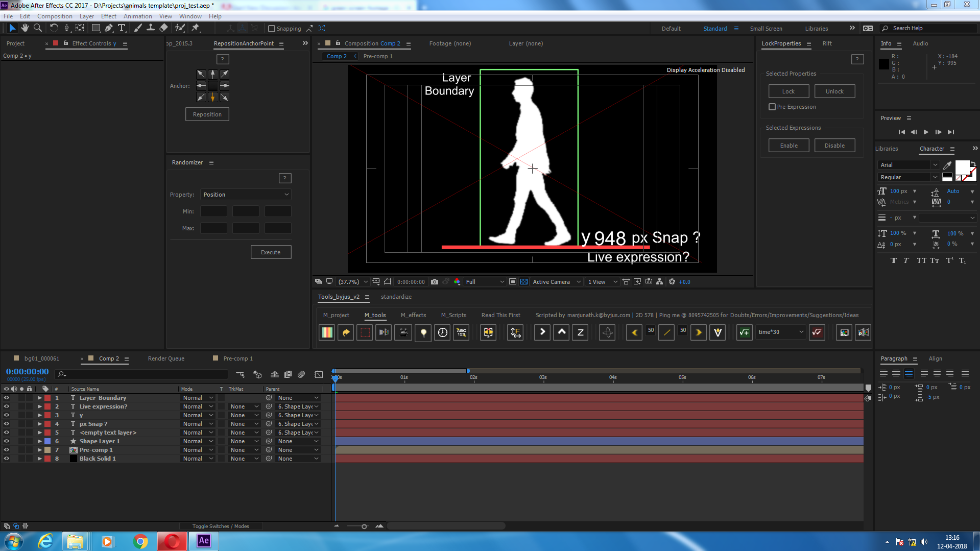Hide the Live expression? layer

pos(7,406)
